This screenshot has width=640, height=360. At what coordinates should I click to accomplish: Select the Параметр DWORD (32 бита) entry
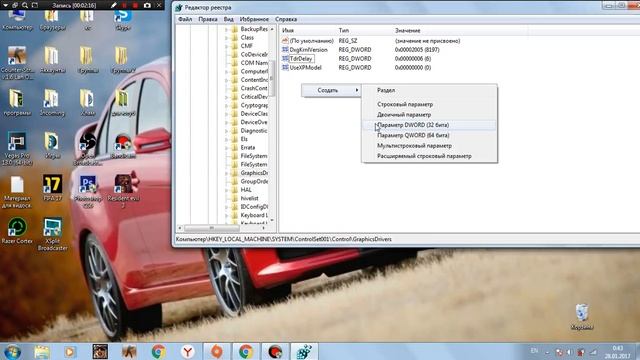tap(429, 125)
